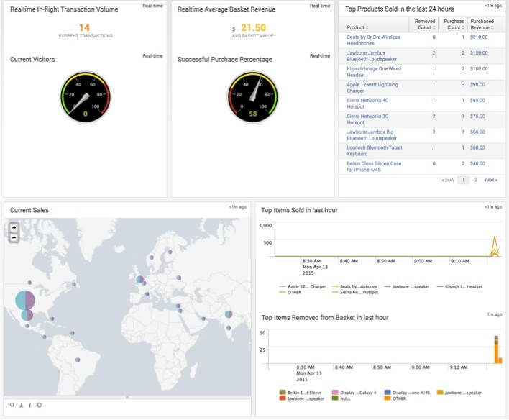Click the $90.00 revenue cell
The height and width of the screenshot is (420, 509).
click(477, 84)
